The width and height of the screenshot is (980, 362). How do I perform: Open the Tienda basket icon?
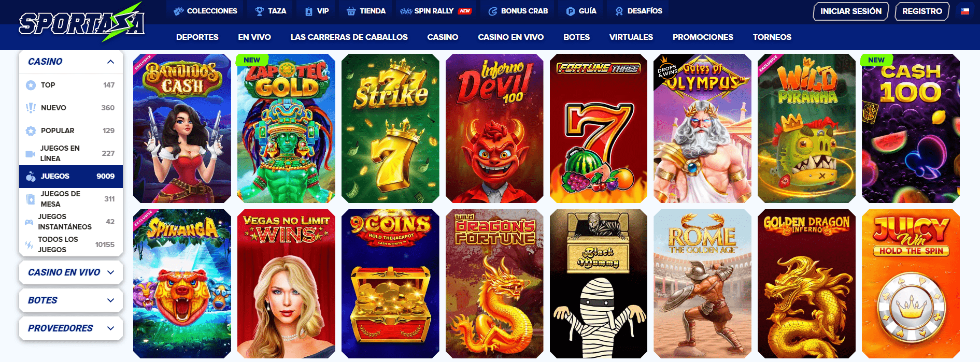pos(351,11)
